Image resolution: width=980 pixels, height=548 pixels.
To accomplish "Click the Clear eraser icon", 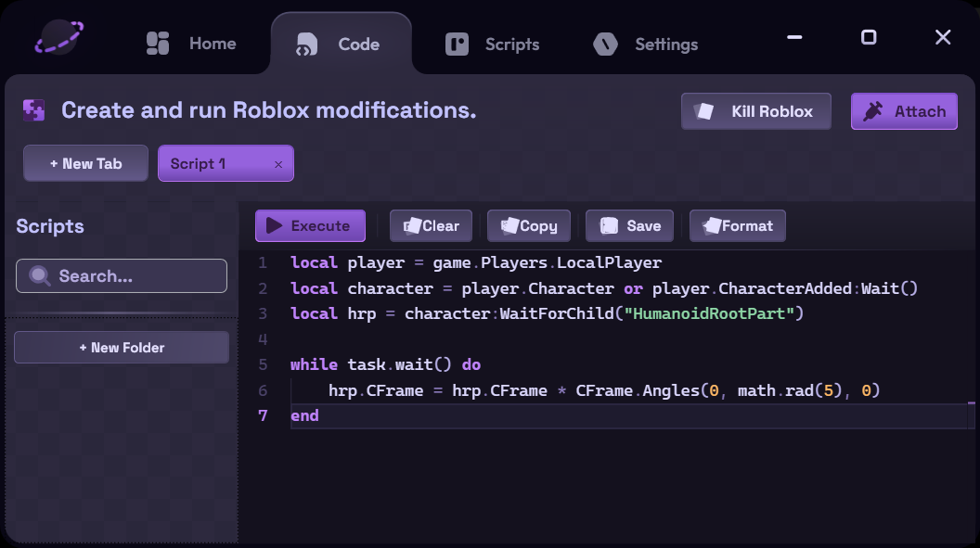I will coord(412,226).
